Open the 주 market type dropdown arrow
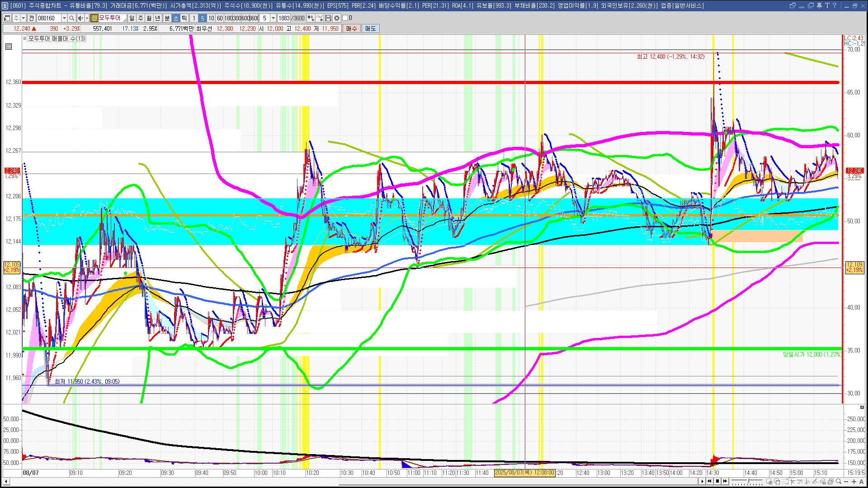Screen dimensions: 868x488 pyautogui.click(x=23, y=18)
